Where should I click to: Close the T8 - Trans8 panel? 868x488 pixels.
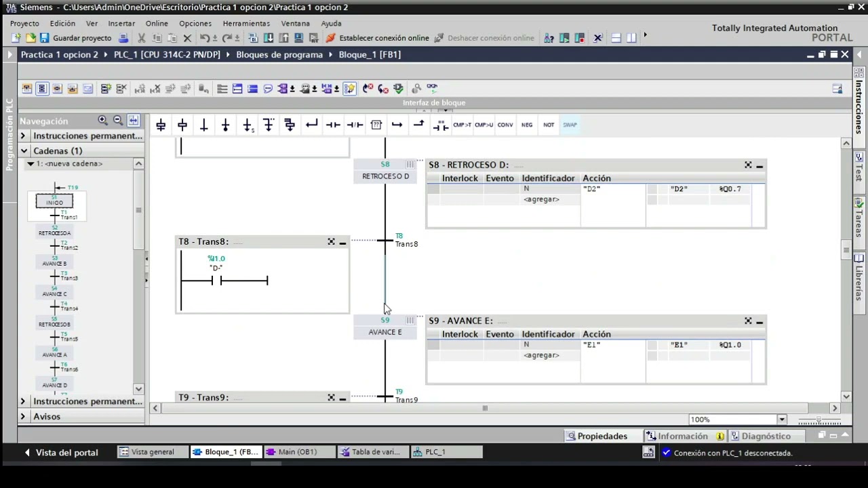click(x=331, y=242)
